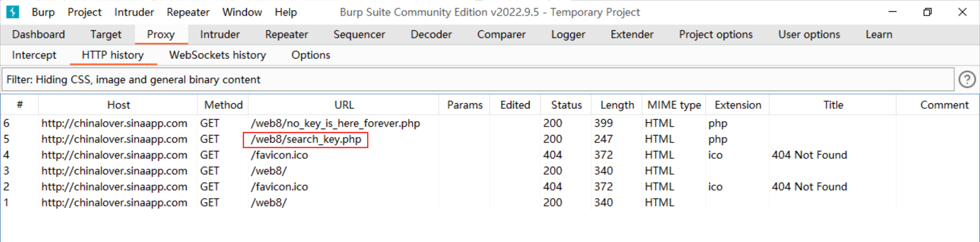This screenshot has width=980, height=242.
Task: Select the /web8/ URL in row 1
Action: pyautogui.click(x=269, y=203)
